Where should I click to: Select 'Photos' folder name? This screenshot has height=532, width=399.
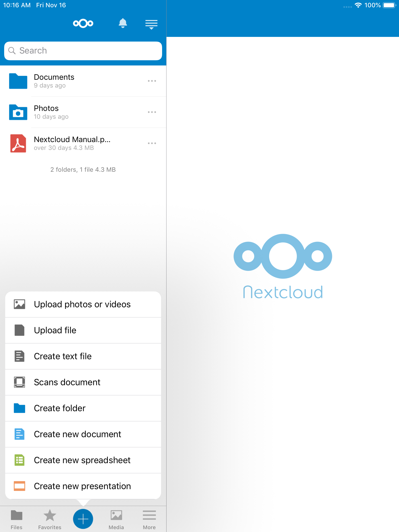[x=46, y=108]
